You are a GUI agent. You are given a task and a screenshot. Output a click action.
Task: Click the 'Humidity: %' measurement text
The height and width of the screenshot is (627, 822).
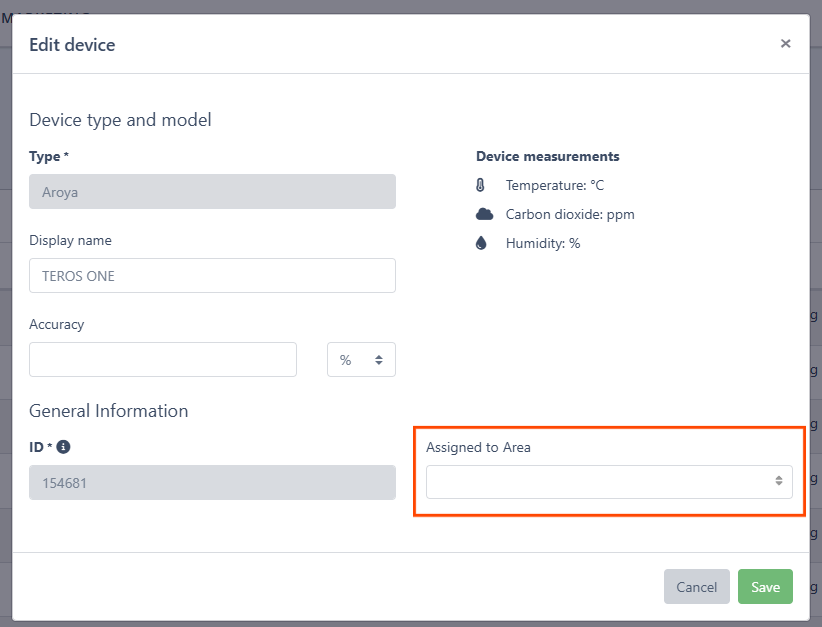(542, 243)
